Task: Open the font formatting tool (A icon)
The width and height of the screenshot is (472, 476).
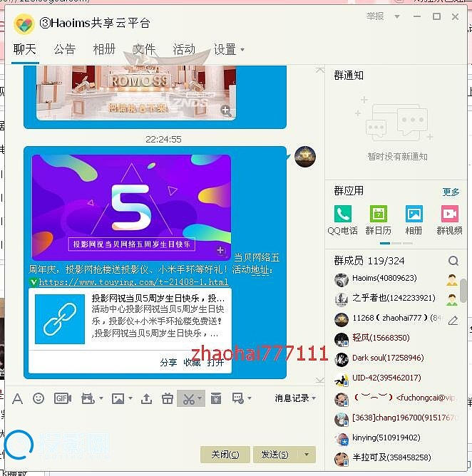Action: [17, 398]
